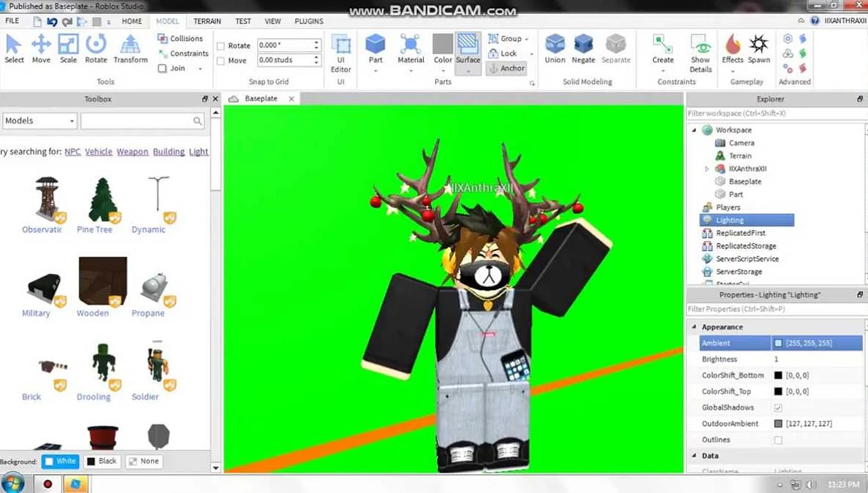Click the search magnifier in Toolbox
This screenshot has width=868, height=493.
[197, 121]
